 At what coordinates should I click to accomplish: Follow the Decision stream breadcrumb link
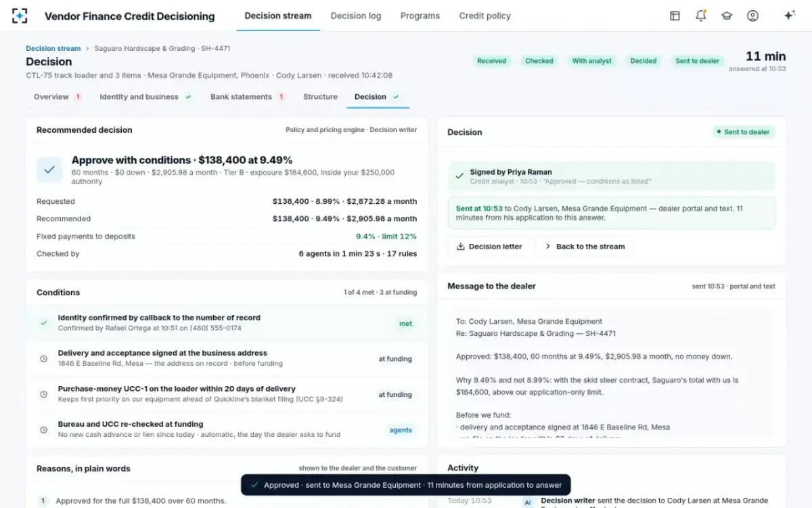pyautogui.click(x=53, y=48)
